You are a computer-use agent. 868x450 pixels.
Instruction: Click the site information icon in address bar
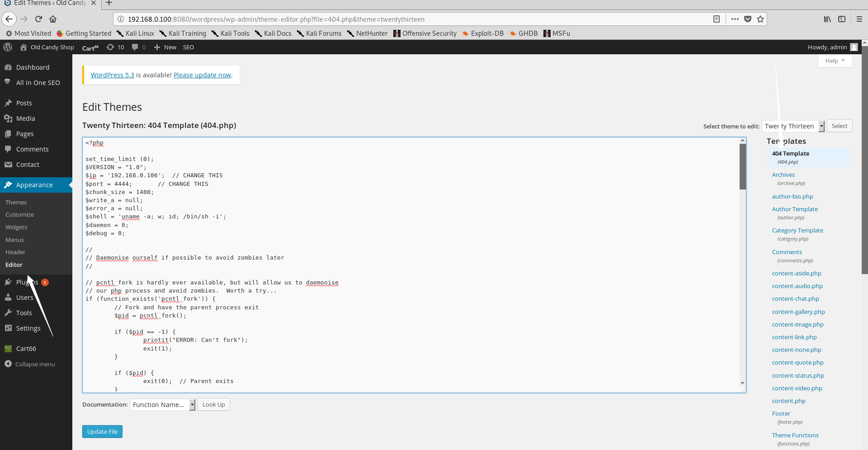point(121,19)
